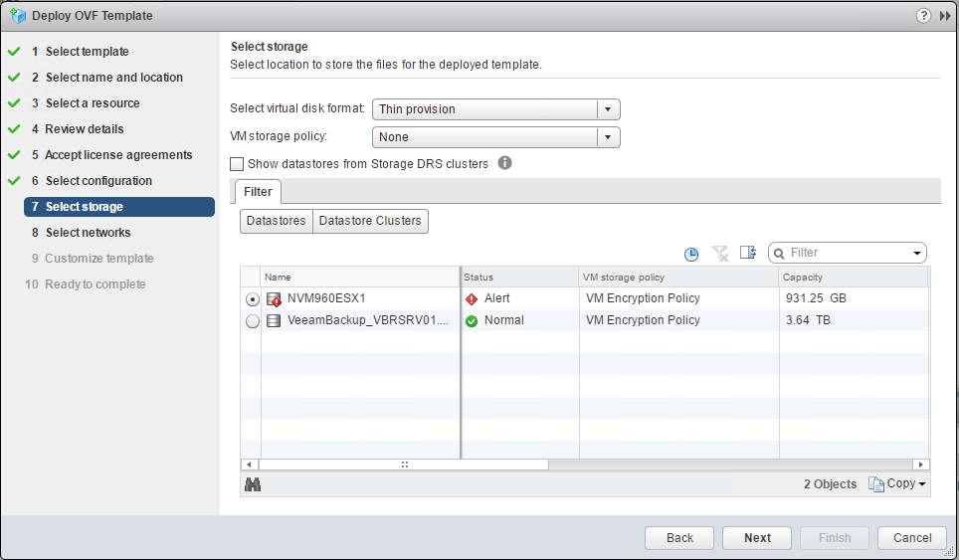Open the Copy dropdown menu
The image size is (959, 560).
point(907,483)
